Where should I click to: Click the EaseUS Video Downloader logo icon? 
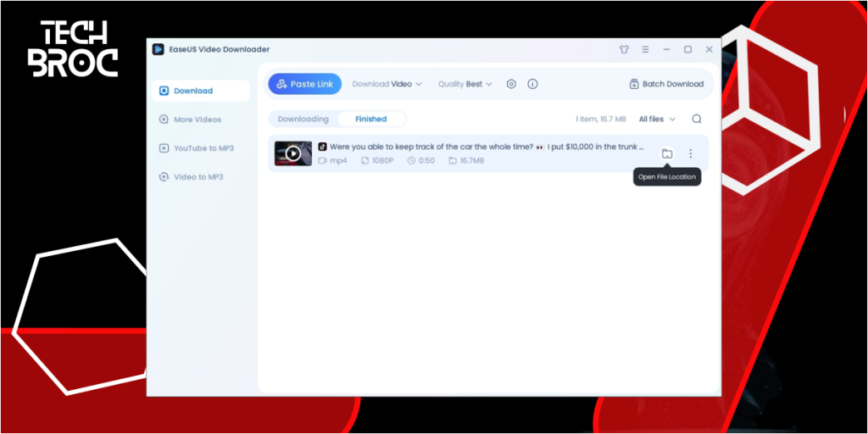coord(159,49)
